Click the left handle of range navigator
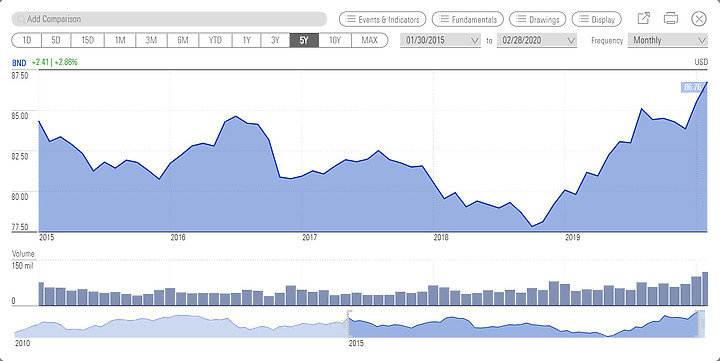This screenshot has width=720, height=361. pyautogui.click(x=349, y=324)
